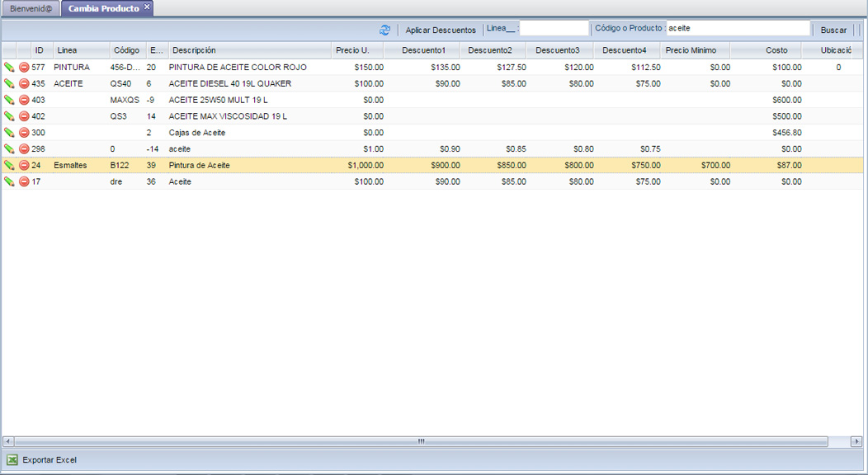Click the red delete icon for product 435
Screen dimensions: 868x475
pos(24,84)
